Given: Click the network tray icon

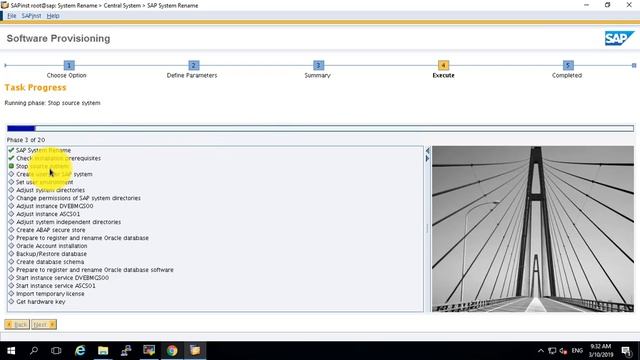Looking at the screenshot, I should click(x=552, y=351).
